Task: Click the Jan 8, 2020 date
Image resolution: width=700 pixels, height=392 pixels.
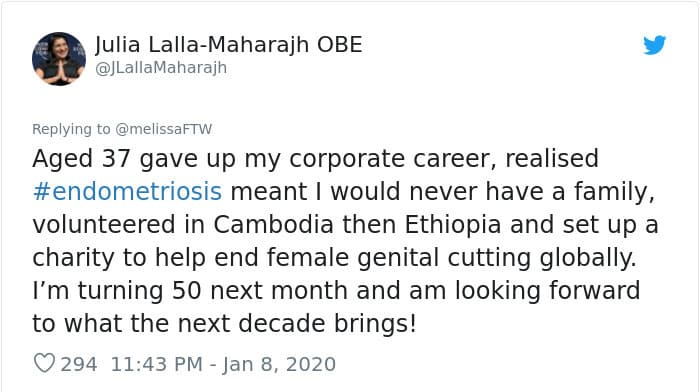Action: (x=279, y=364)
